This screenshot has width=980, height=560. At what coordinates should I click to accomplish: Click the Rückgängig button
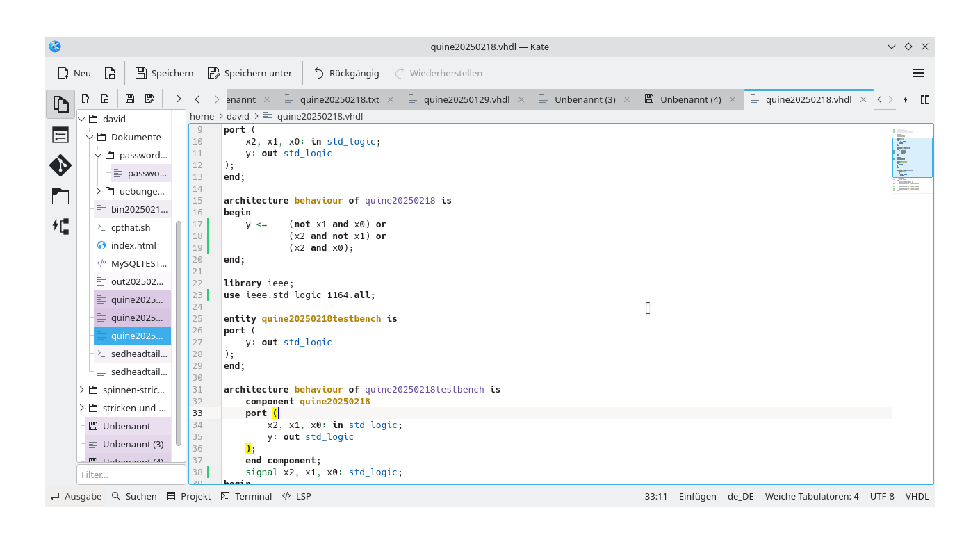(348, 73)
